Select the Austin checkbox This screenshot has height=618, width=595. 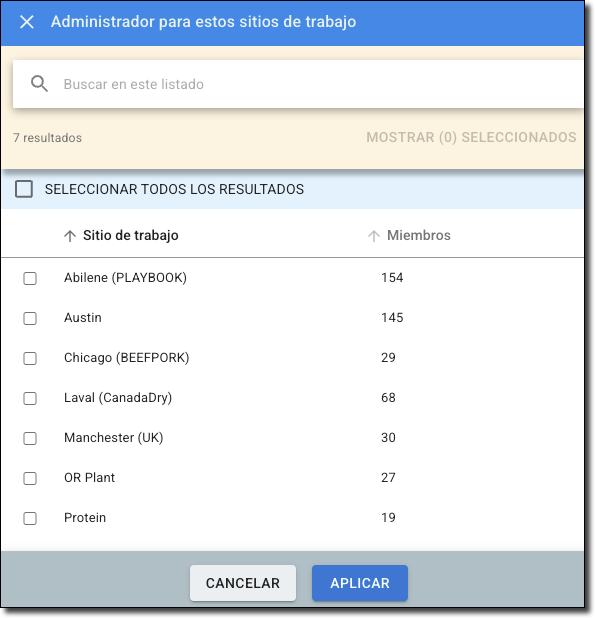pos(30,318)
